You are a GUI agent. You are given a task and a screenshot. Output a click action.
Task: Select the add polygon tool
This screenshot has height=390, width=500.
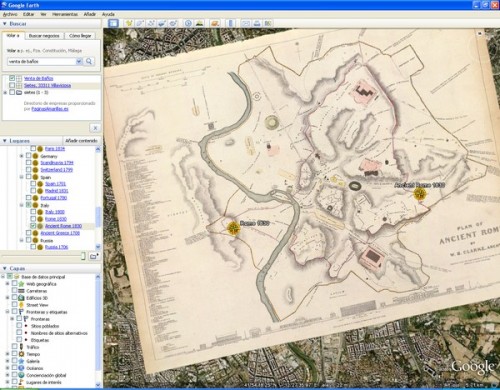(140, 23)
